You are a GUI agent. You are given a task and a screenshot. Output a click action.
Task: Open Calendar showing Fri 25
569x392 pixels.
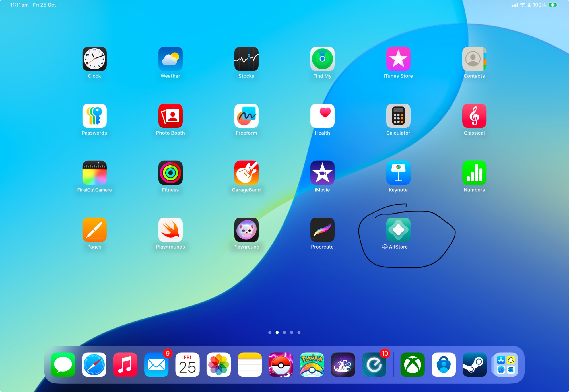pos(187,364)
